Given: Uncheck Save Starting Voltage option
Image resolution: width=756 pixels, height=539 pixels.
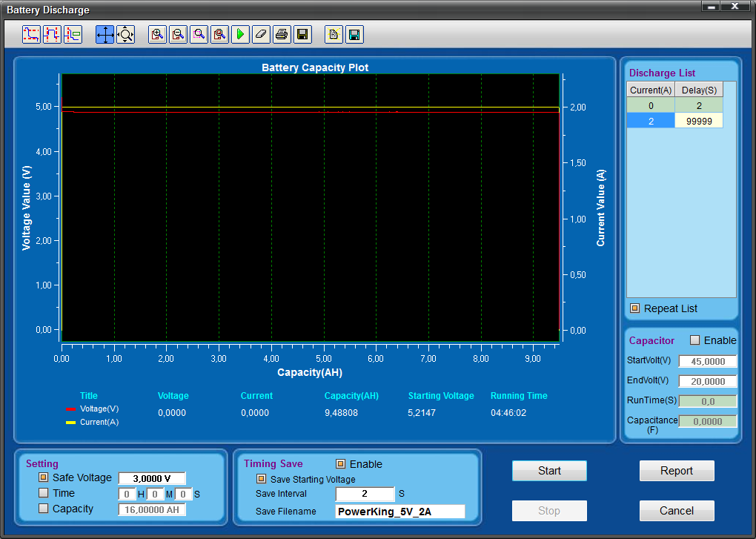Looking at the screenshot, I should [x=261, y=479].
